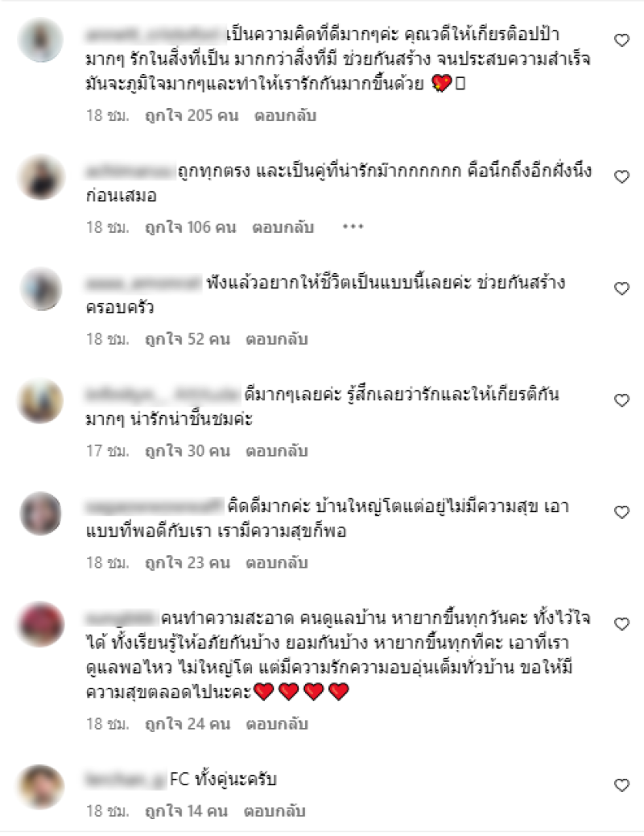Viewport: 644px width, 836px height.
Task: Heart the comment with 30 likes
Action: pyautogui.click(x=622, y=400)
